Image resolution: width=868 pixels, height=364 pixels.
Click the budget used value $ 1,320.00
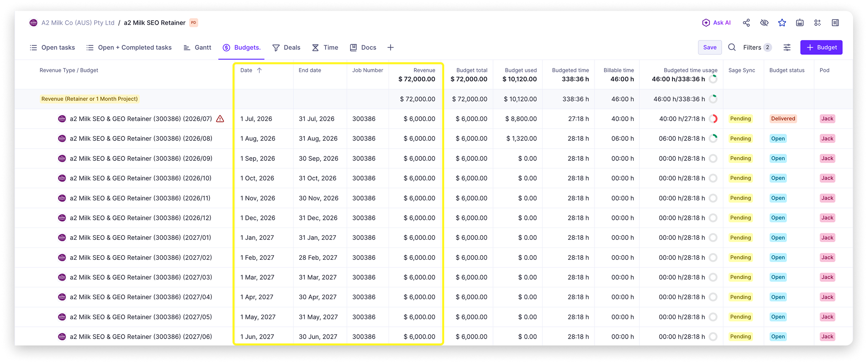[x=521, y=139]
